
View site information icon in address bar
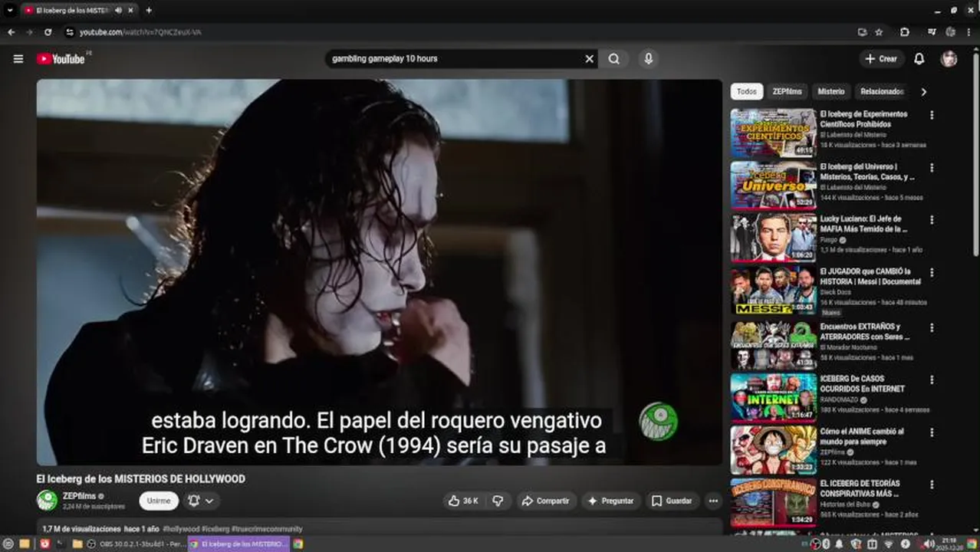click(x=70, y=32)
